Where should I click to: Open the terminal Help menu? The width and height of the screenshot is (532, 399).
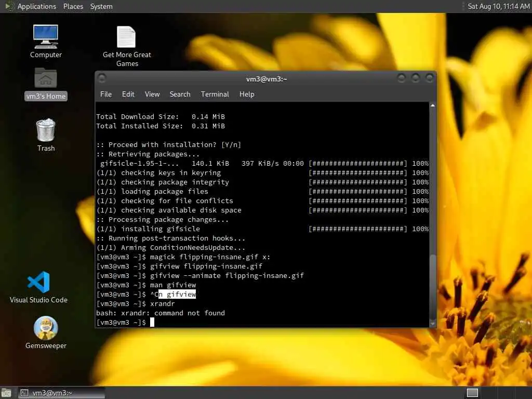point(247,95)
